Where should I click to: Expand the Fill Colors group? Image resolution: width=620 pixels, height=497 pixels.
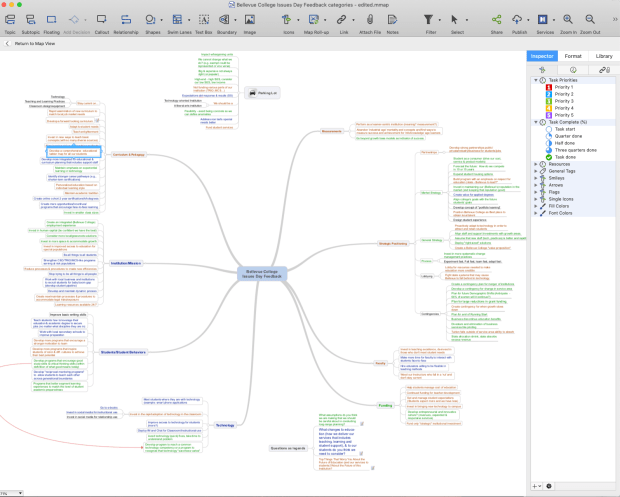536,206
